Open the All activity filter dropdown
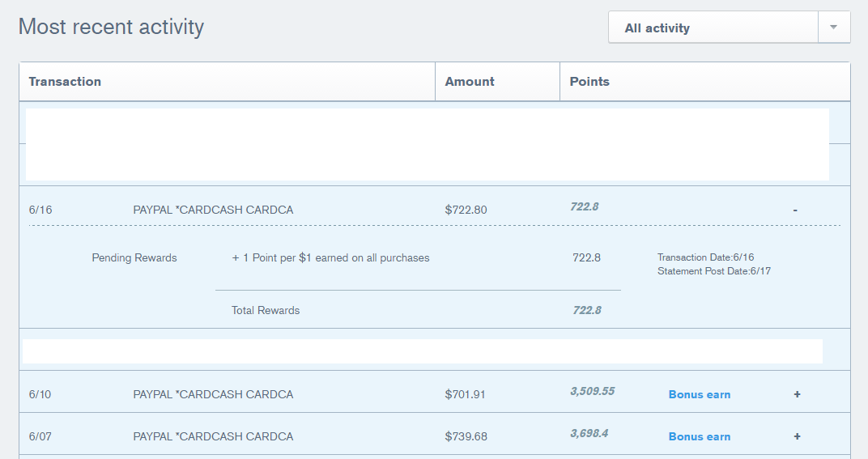 point(713,28)
